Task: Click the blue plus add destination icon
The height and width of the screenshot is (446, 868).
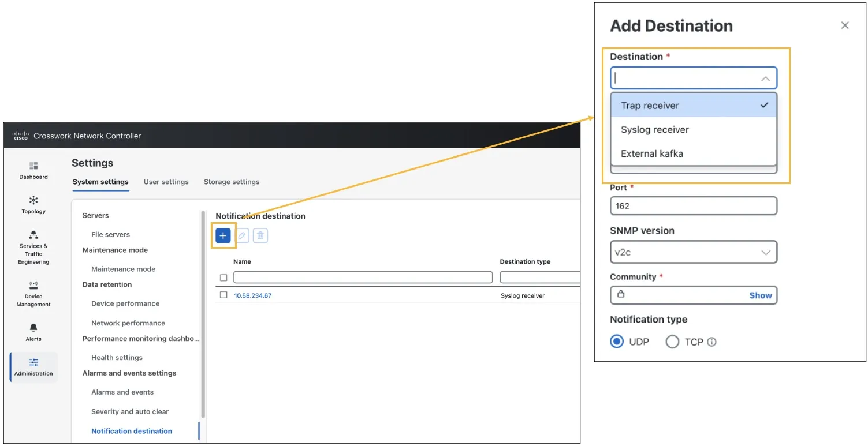Action: coord(223,235)
